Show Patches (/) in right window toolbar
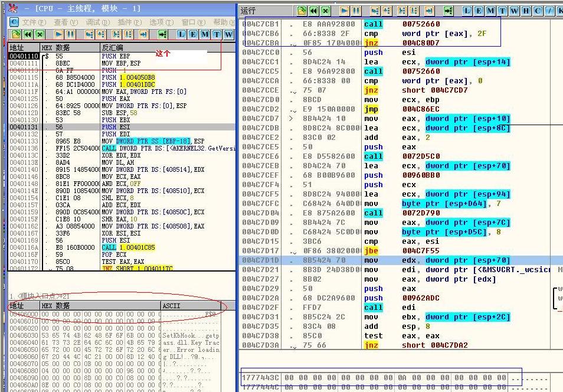Image resolution: width=563 pixels, height=392 pixels. pyautogui.click(x=549, y=11)
